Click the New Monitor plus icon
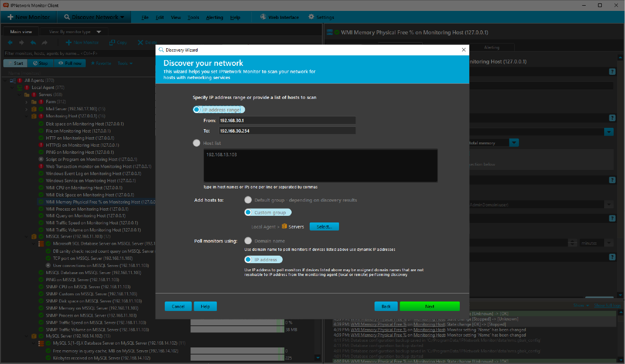 (x=10, y=17)
